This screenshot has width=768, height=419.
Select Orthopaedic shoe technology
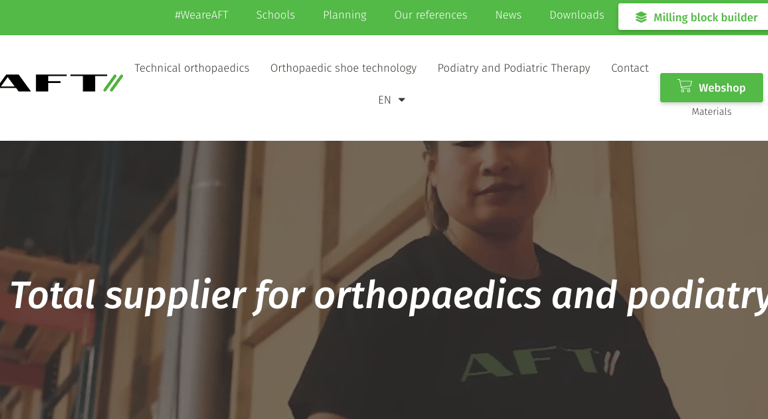coord(343,68)
